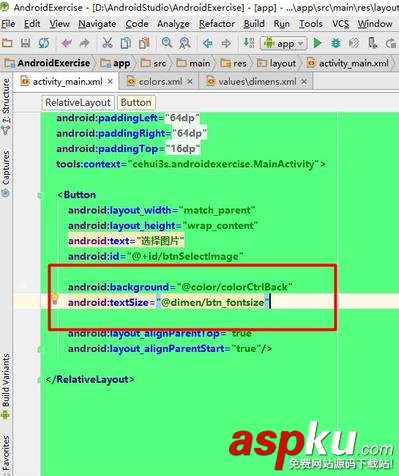Click fold marker beside layout_alignParentStart line
The width and height of the screenshot is (399, 476).
tap(40, 349)
